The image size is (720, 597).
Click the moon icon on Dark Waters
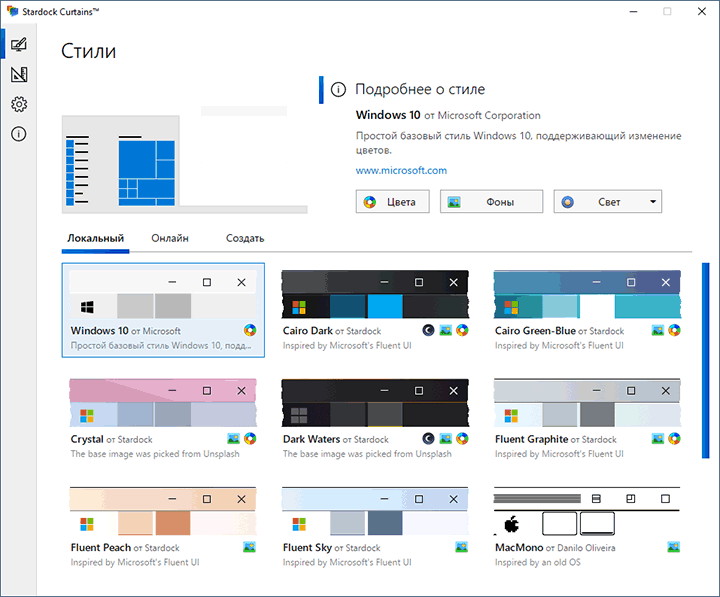coord(428,439)
